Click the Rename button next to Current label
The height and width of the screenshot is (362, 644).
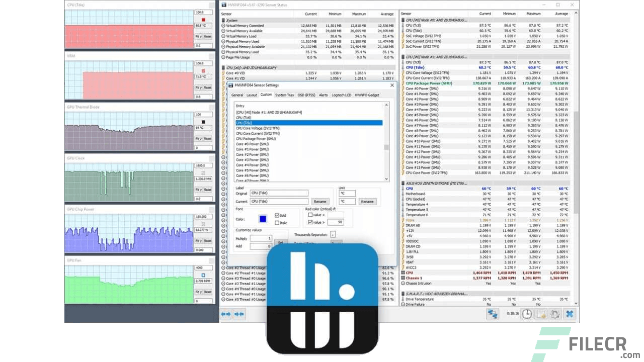(320, 202)
